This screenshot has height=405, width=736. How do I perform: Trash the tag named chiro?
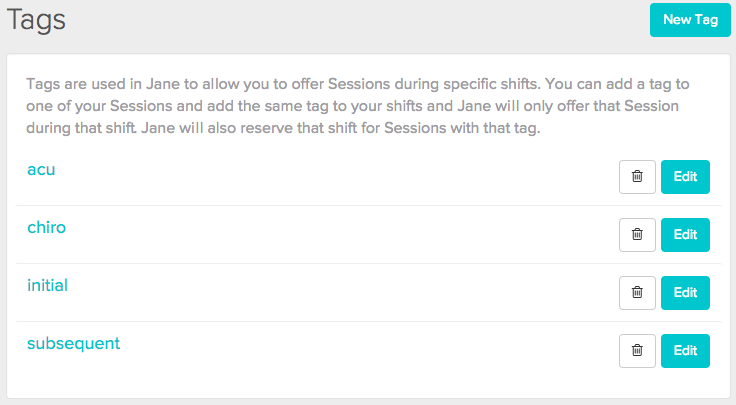pyautogui.click(x=637, y=234)
